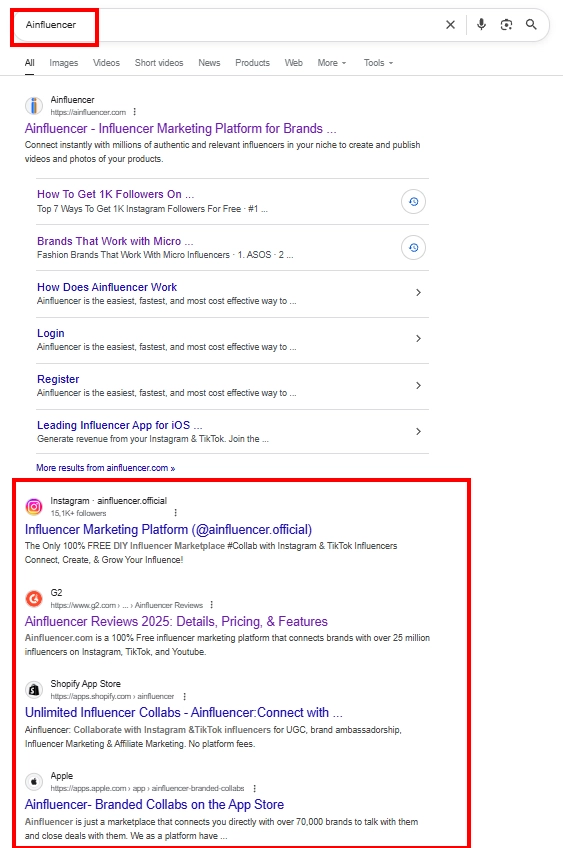Click the magnifying glass search button
Screen dimensions: 563x848
click(531, 24)
